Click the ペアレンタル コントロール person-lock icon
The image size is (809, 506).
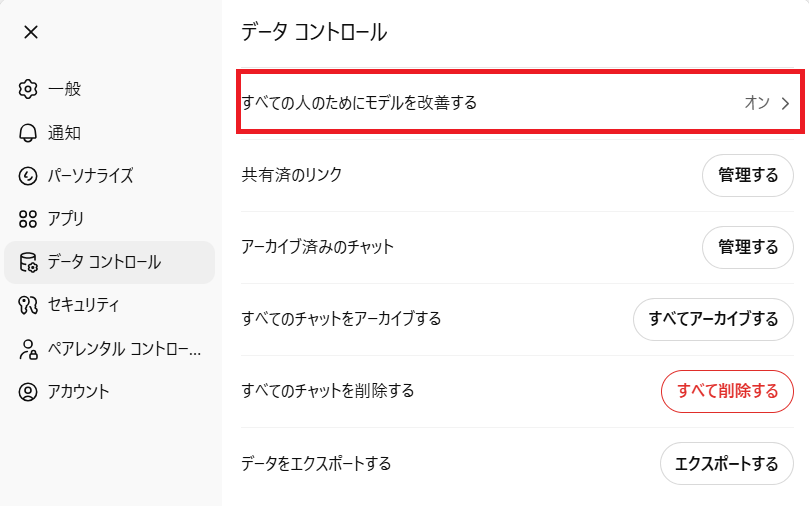click(28, 349)
